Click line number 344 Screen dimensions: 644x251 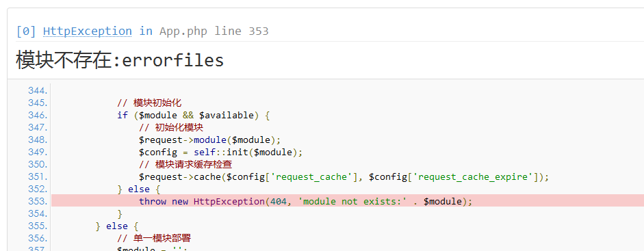38,90
